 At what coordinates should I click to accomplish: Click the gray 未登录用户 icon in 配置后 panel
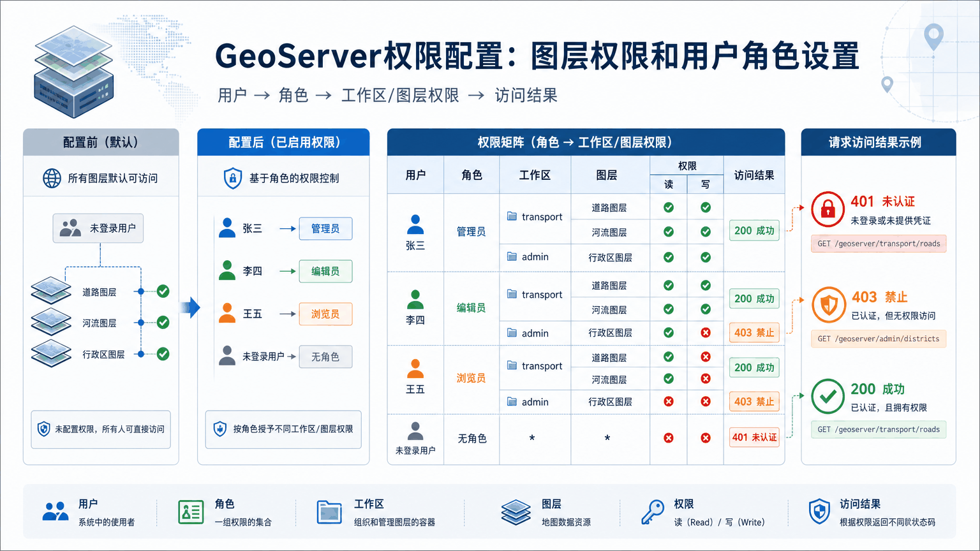click(227, 356)
